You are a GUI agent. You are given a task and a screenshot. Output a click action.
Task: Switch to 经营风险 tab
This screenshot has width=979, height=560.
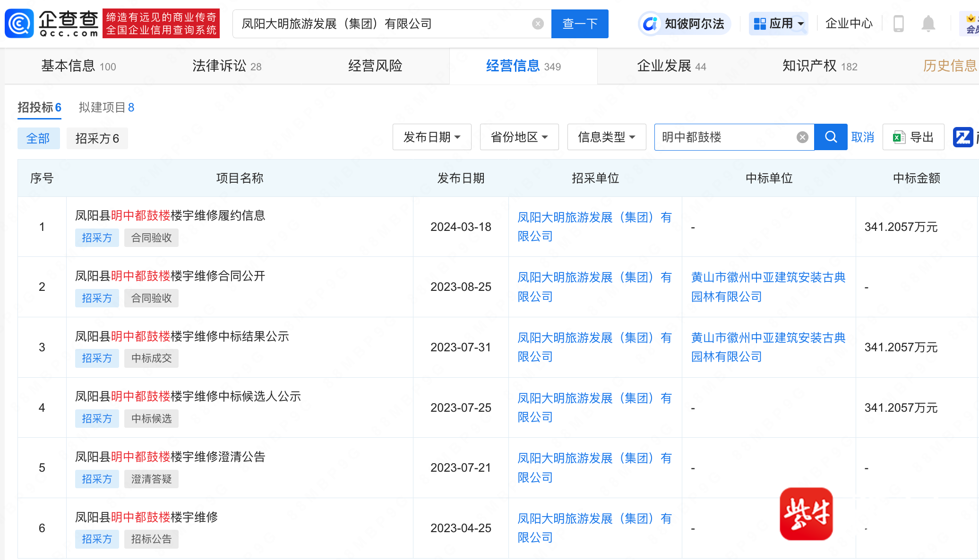pyautogui.click(x=375, y=66)
